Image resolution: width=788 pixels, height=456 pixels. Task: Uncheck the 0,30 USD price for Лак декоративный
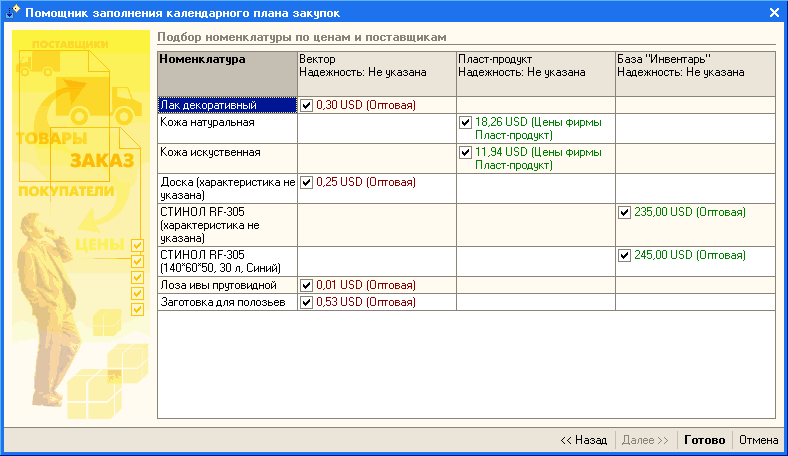306,105
